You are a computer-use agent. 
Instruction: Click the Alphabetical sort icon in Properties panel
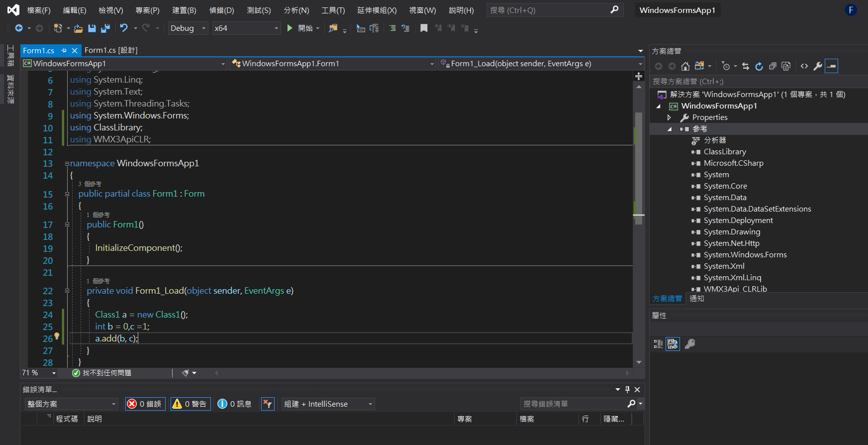point(673,344)
